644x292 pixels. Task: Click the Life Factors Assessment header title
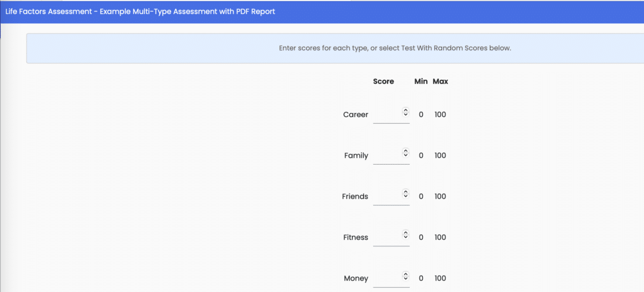click(x=140, y=12)
